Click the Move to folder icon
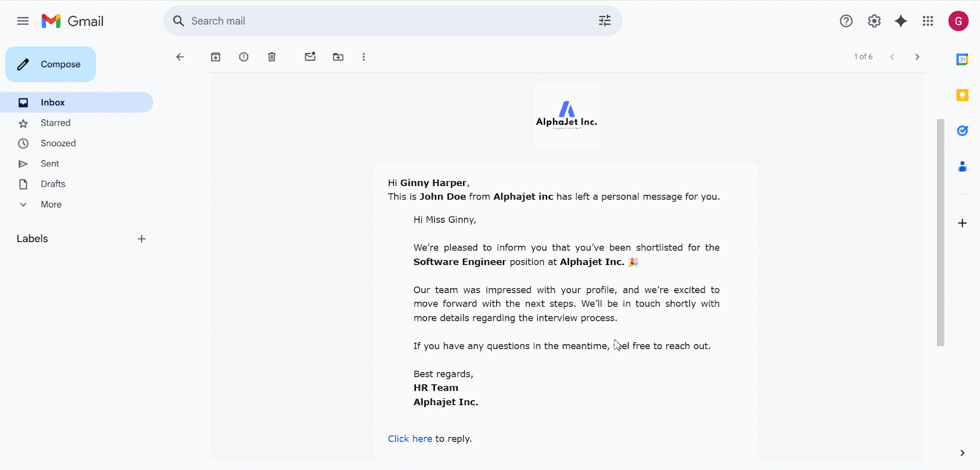This screenshot has width=980, height=470. click(x=338, y=57)
